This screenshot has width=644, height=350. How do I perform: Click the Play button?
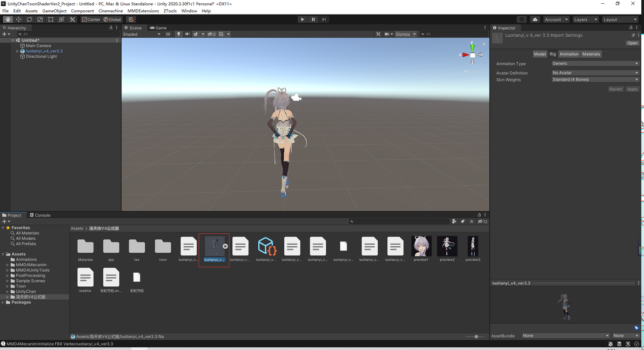[303, 19]
